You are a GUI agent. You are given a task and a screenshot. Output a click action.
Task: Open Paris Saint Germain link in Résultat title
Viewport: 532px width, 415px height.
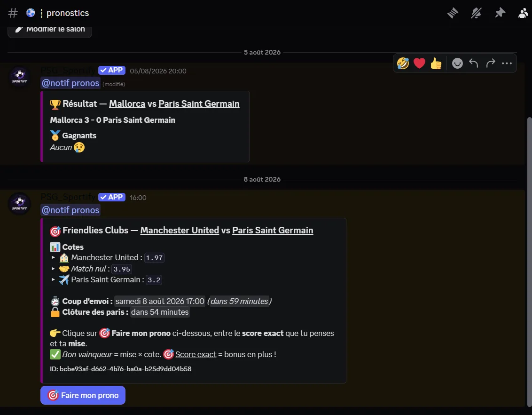point(199,104)
